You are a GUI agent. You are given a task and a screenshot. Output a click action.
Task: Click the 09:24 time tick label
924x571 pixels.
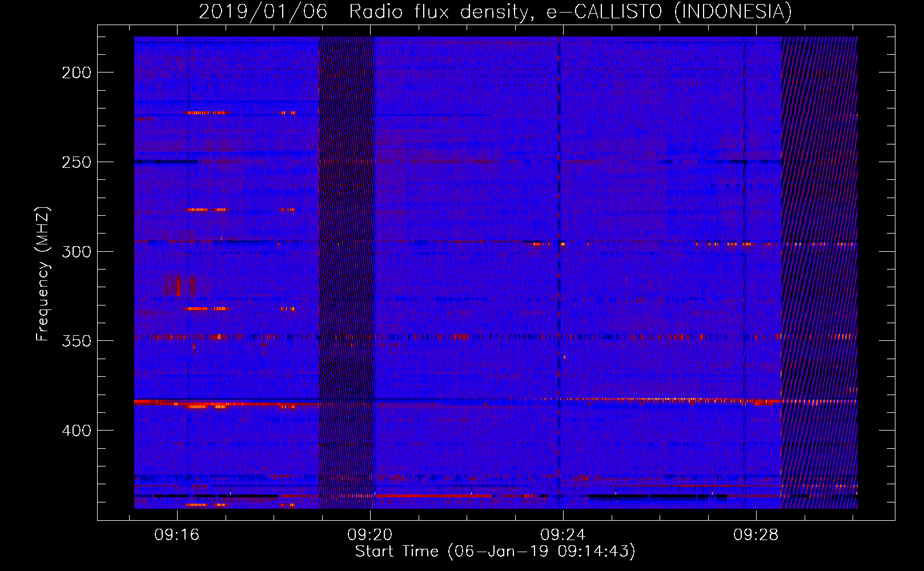click(x=563, y=534)
